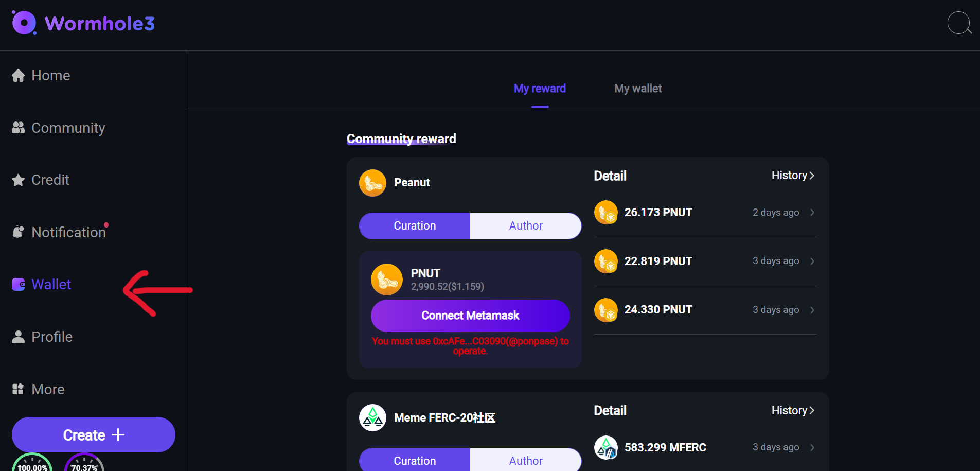Open History for Peanut rewards
The height and width of the screenshot is (471, 980).
coord(792,175)
